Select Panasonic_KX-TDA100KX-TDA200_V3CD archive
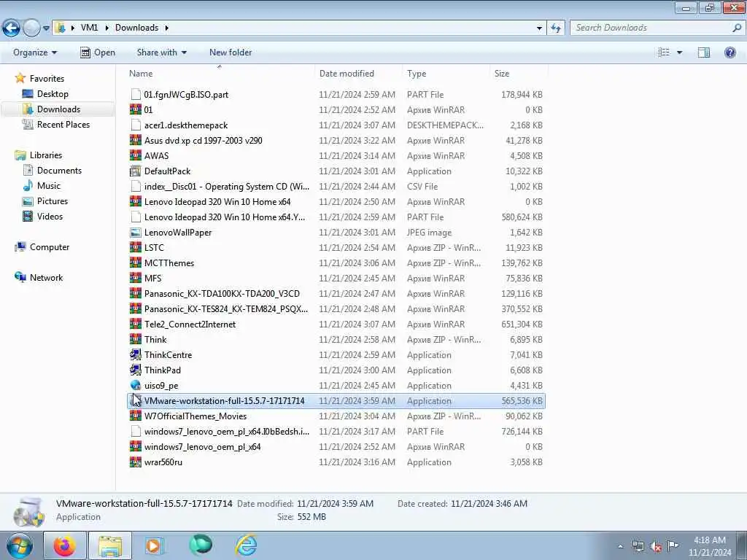 point(222,294)
